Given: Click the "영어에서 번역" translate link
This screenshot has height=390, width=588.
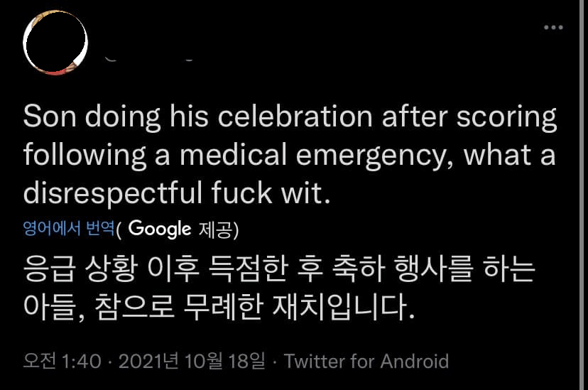Looking at the screenshot, I should pyautogui.click(x=68, y=229).
